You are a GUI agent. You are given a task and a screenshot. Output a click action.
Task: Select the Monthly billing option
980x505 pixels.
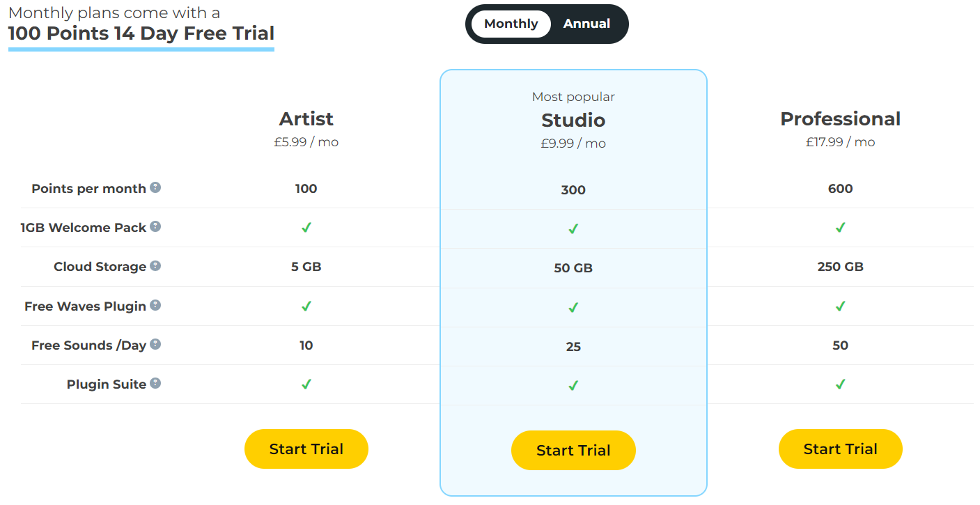(x=511, y=24)
